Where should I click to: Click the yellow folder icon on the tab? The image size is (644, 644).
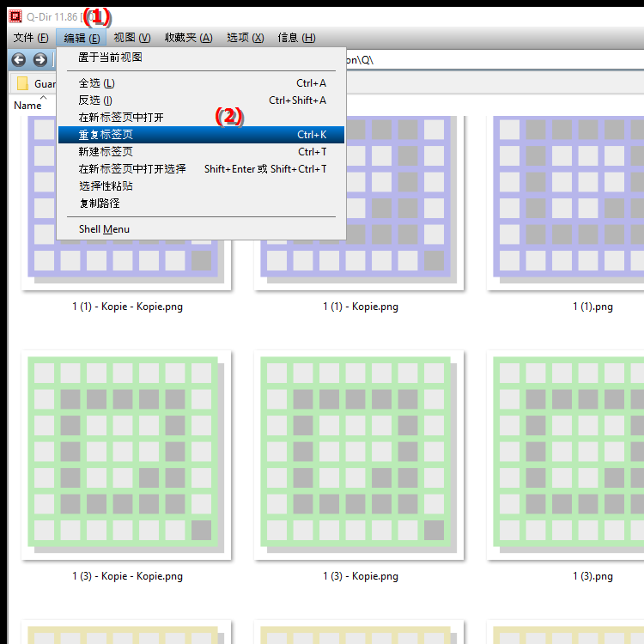23,83
